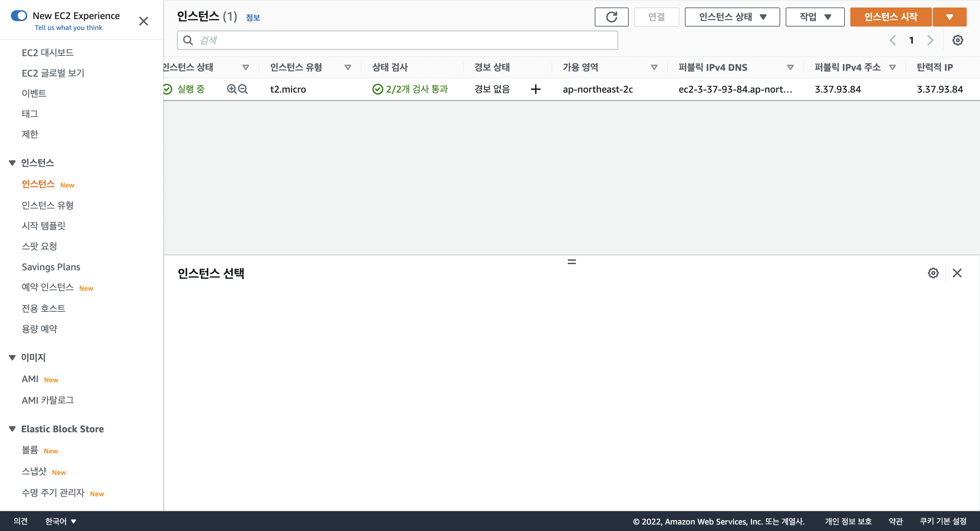Open the 인스턴스 상태 dropdown button
Screen dimensions: 980x531
[732, 17]
